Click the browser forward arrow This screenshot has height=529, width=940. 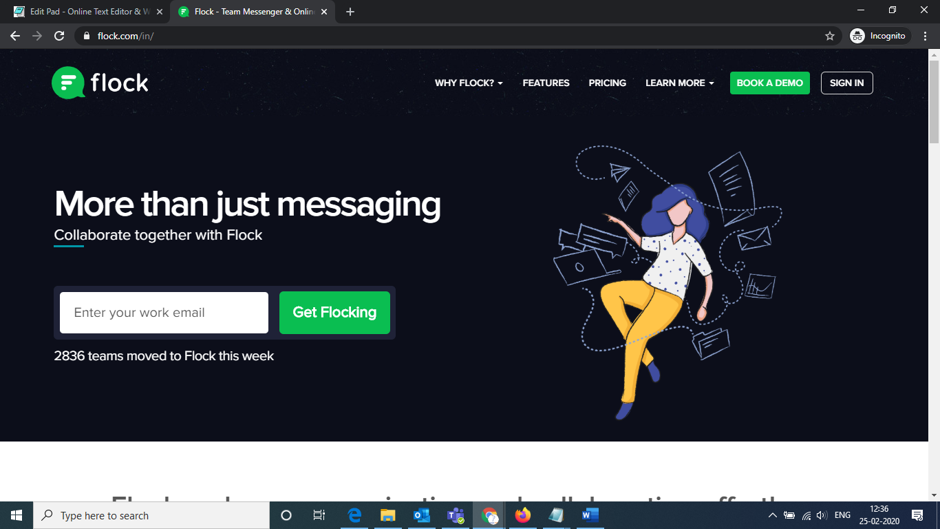coord(37,36)
